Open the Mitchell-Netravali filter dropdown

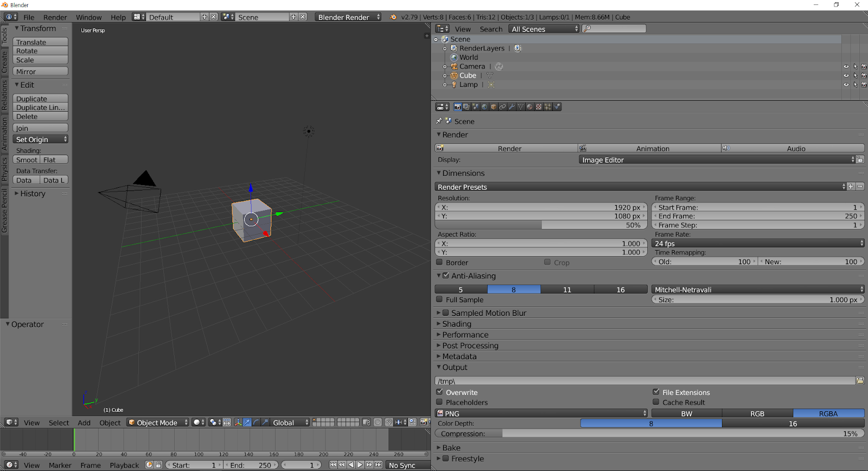758,289
